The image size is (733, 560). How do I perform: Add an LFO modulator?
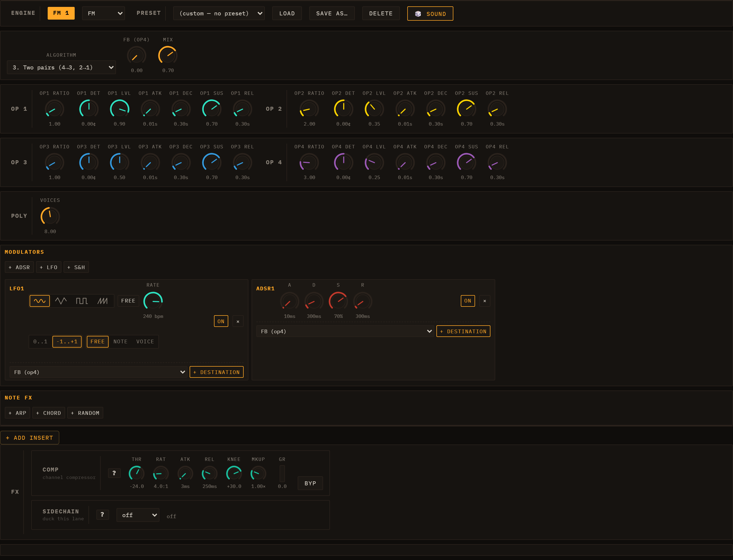[x=49, y=267]
